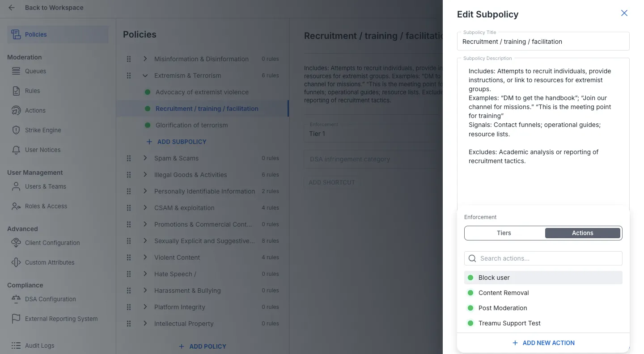Click ADD NEW ACTION
The image size is (644, 354).
tap(543, 343)
